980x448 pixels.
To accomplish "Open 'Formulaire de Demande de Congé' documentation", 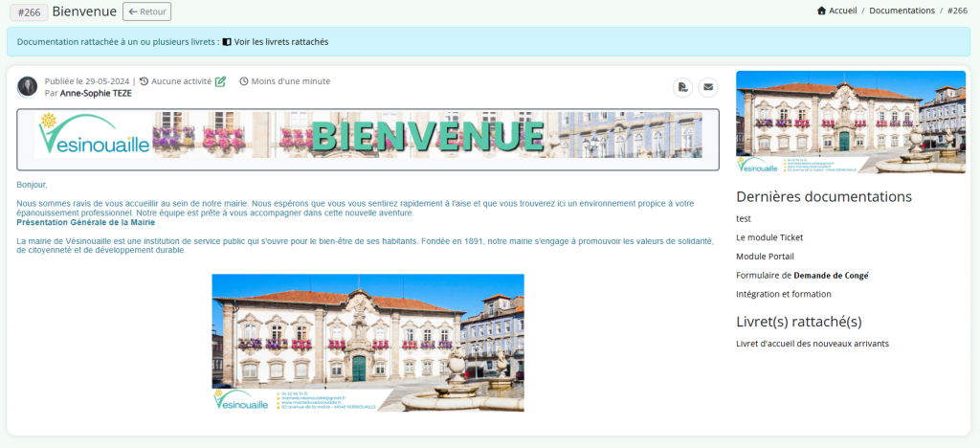I will tap(803, 275).
